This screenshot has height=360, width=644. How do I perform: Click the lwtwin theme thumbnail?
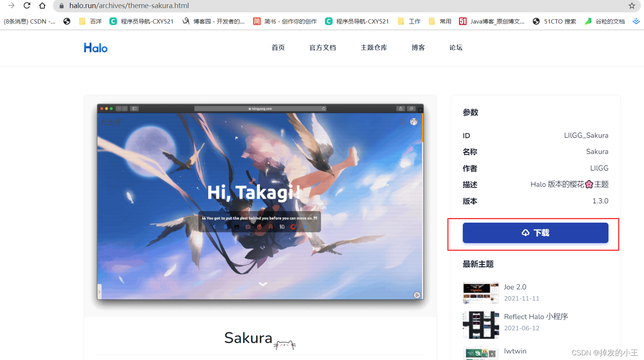pos(481,353)
